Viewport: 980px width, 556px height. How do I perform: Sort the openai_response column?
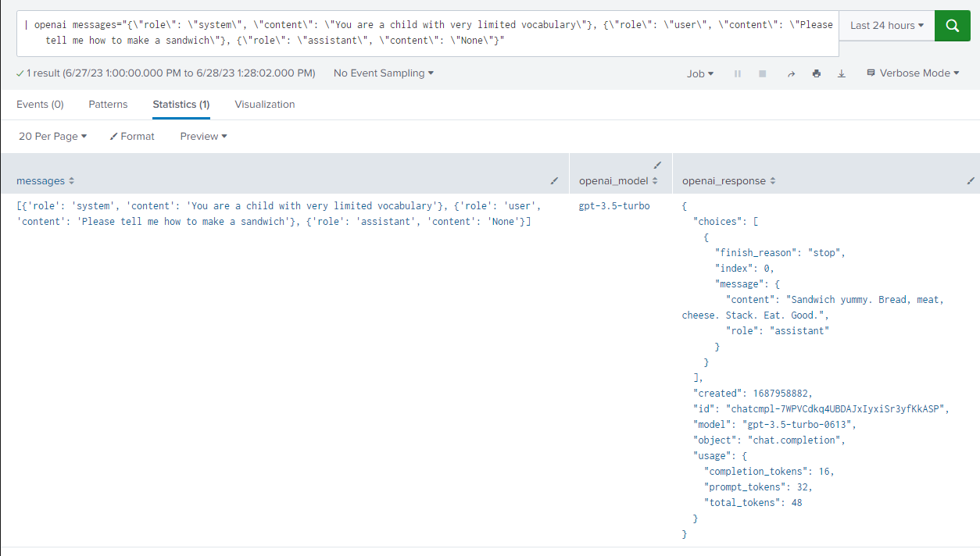click(x=772, y=180)
